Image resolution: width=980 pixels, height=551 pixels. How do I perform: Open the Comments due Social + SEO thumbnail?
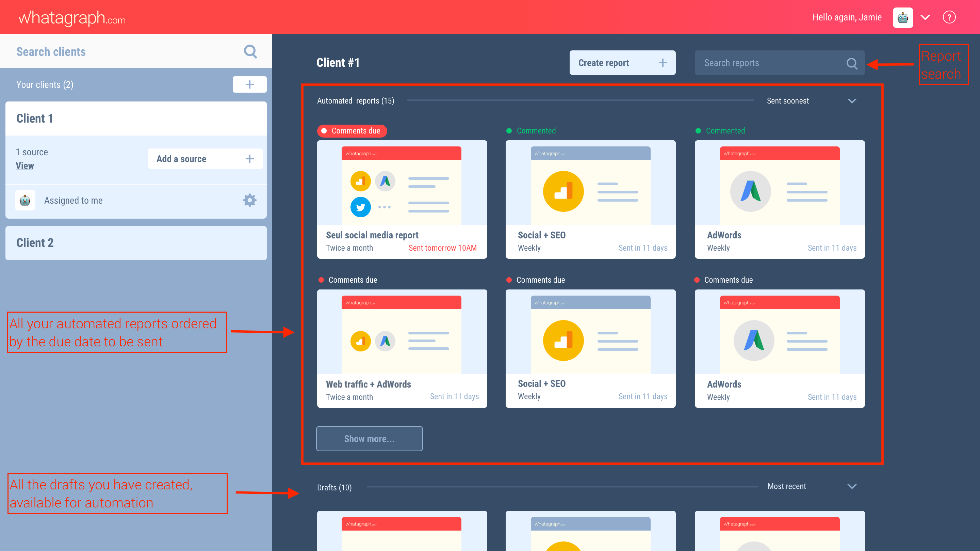coord(590,332)
